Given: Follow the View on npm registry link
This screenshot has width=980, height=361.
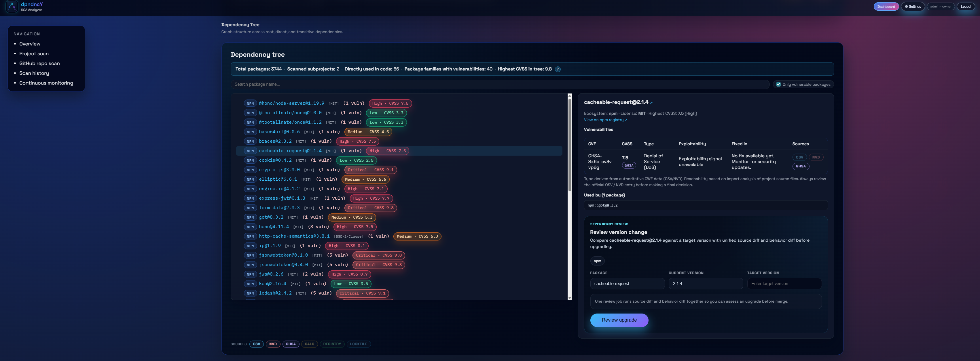Looking at the screenshot, I should (x=605, y=120).
